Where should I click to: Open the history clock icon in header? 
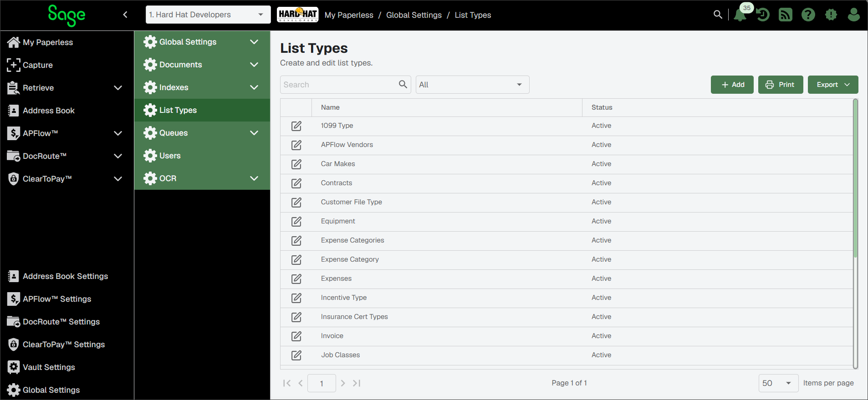point(763,15)
